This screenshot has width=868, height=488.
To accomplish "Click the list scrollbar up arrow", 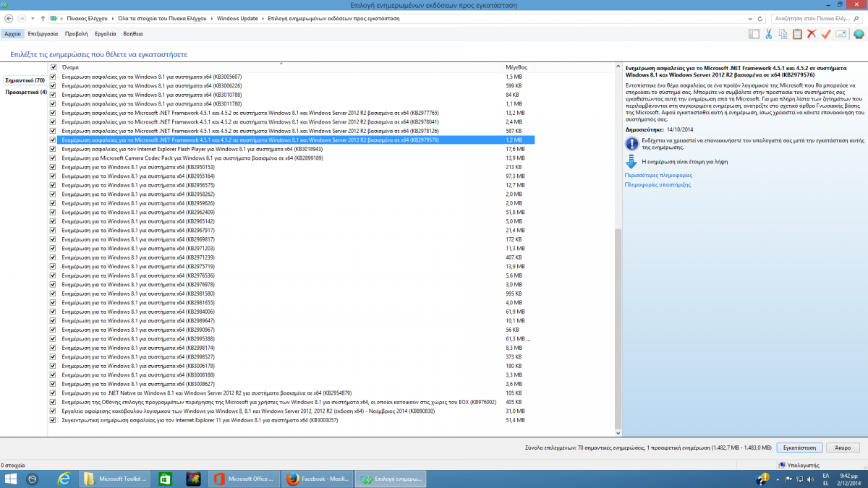I will (x=617, y=67).
